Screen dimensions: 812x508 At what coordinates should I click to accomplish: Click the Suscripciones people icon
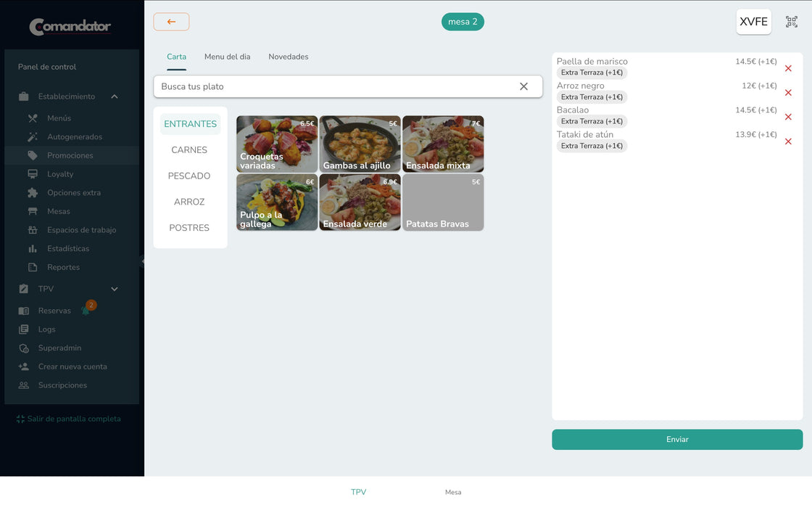[x=24, y=385]
